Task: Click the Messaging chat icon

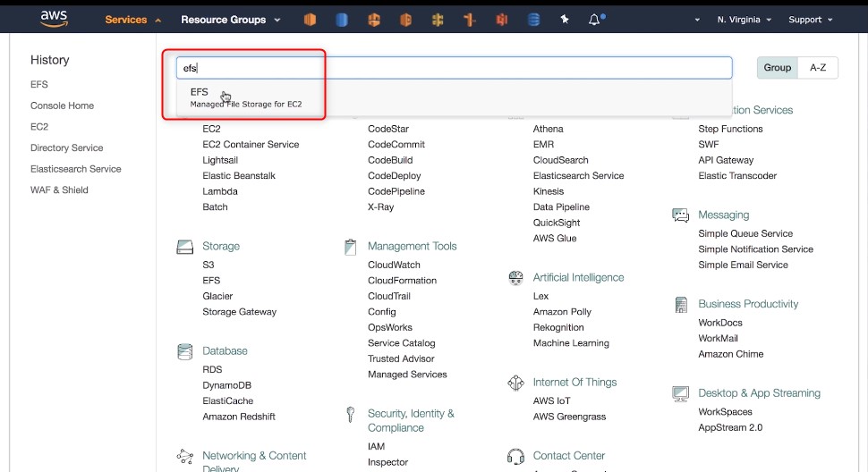Action: (x=680, y=215)
